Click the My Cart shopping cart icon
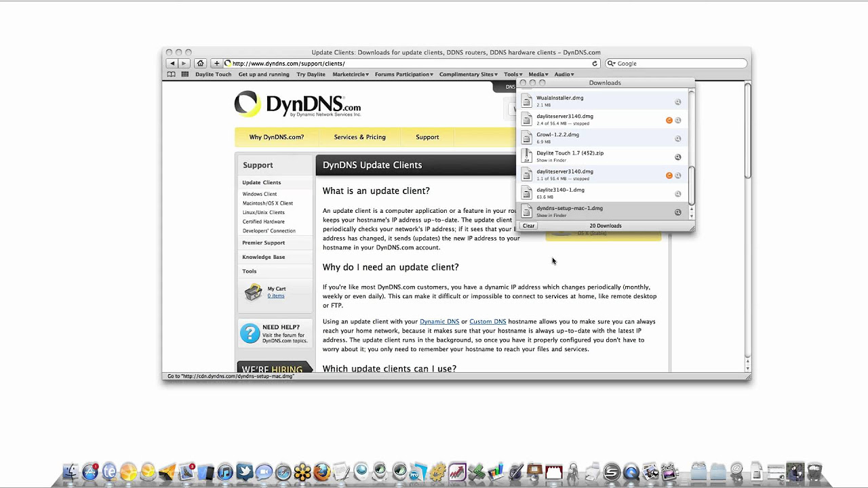Image resolution: width=868 pixels, height=488 pixels. [253, 292]
